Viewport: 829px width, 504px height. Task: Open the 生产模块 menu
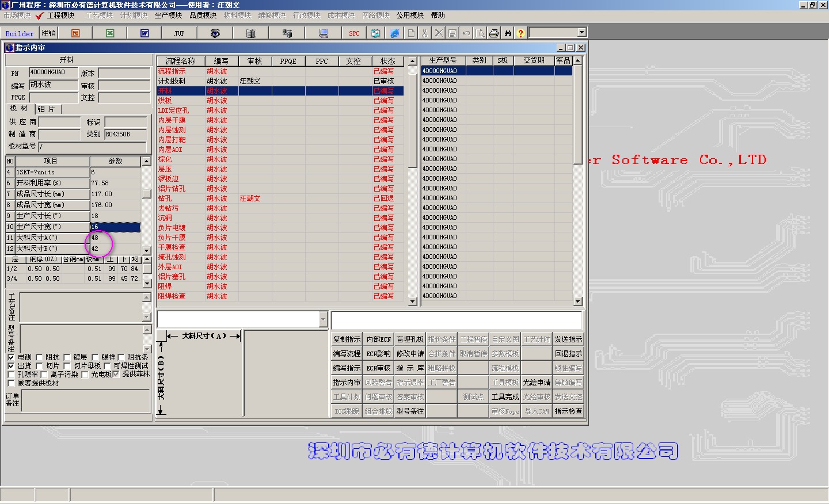pyautogui.click(x=169, y=16)
